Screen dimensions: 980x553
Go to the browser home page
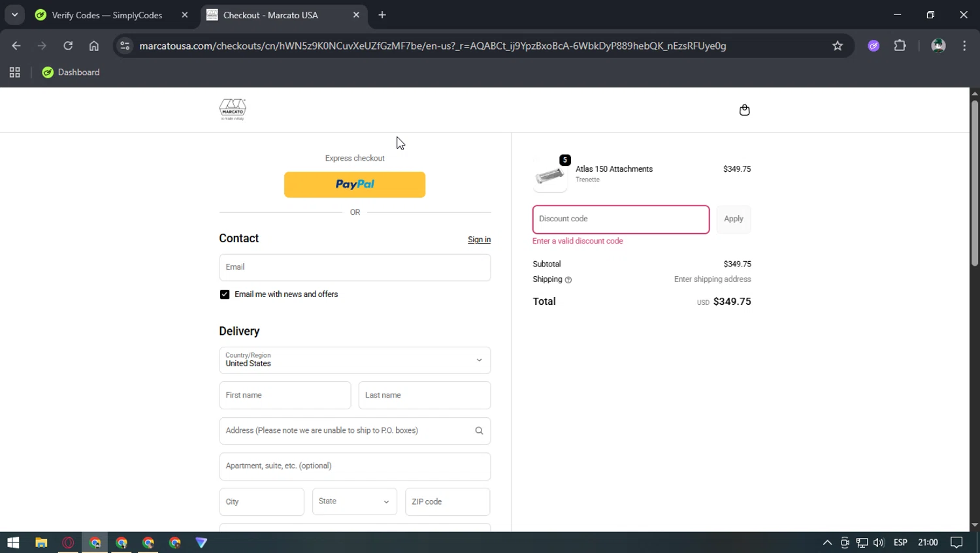[94, 46]
